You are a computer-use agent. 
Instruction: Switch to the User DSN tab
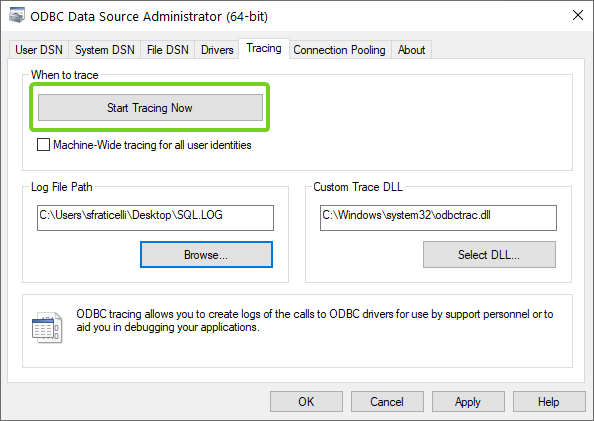point(39,50)
